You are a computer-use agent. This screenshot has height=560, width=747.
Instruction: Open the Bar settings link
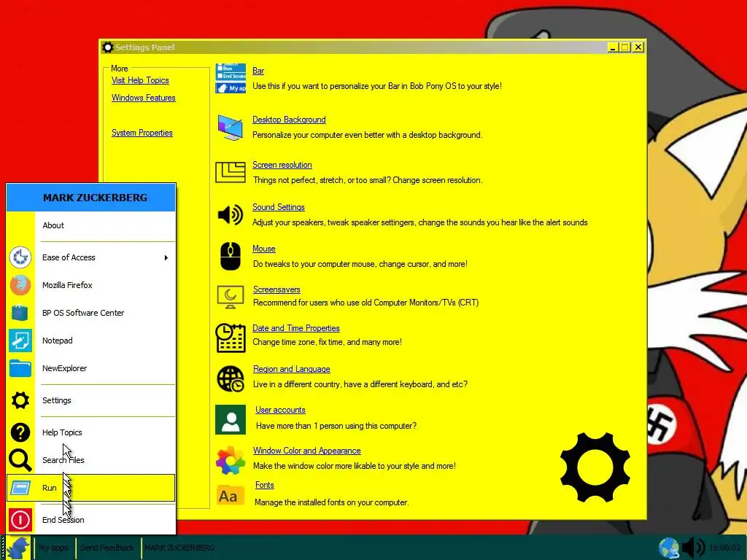click(x=258, y=71)
